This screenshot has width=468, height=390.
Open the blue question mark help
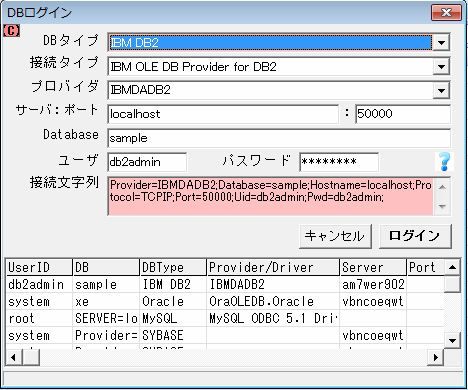point(444,162)
